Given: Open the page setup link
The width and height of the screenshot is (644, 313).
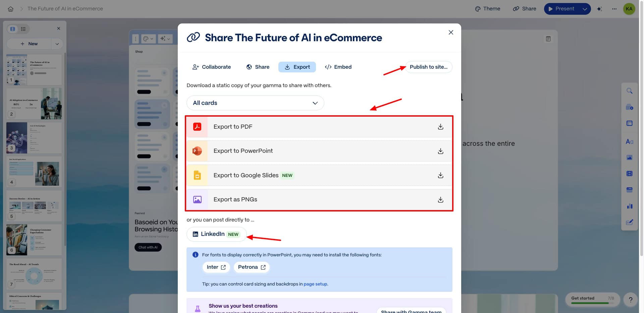Looking at the screenshot, I should coord(315,284).
